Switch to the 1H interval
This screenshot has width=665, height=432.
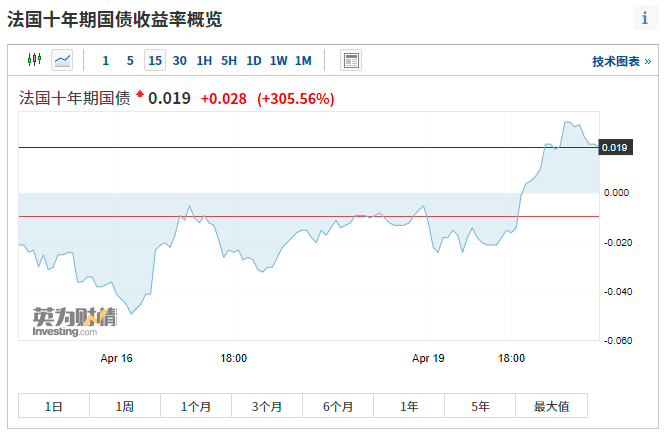(204, 60)
